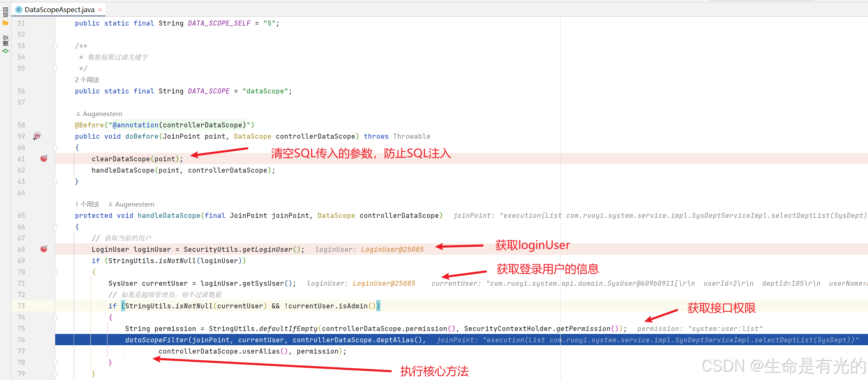Collapse the handleDataScope body at line 66

tap(55, 227)
